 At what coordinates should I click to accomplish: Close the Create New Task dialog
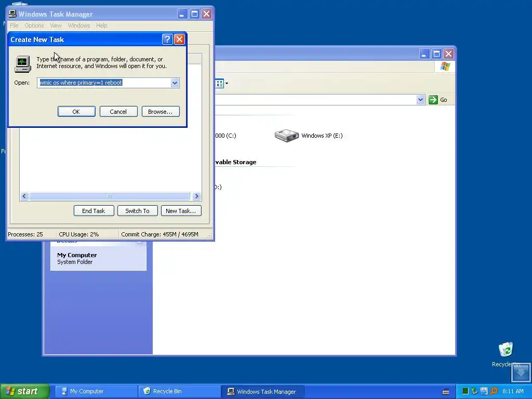click(x=179, y=39)
